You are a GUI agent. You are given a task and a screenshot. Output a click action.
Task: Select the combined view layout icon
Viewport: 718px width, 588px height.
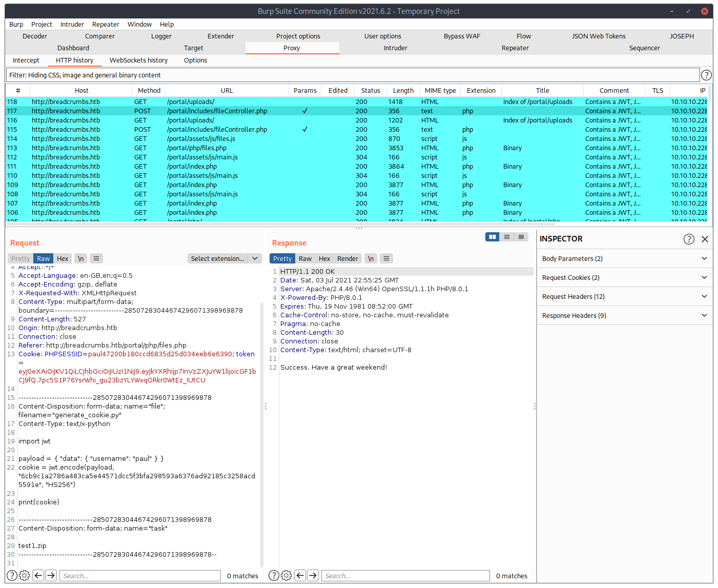521,236
